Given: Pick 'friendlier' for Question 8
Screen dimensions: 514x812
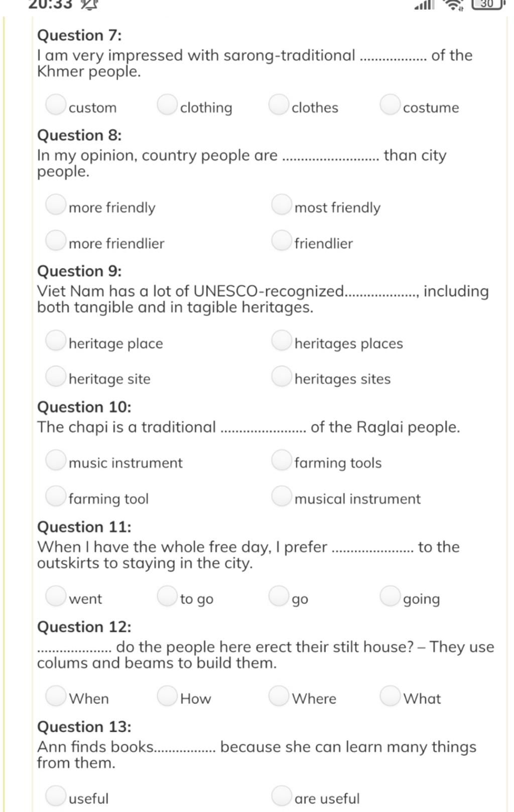Looking at the screenshot, I should click(x=282, y=240).
